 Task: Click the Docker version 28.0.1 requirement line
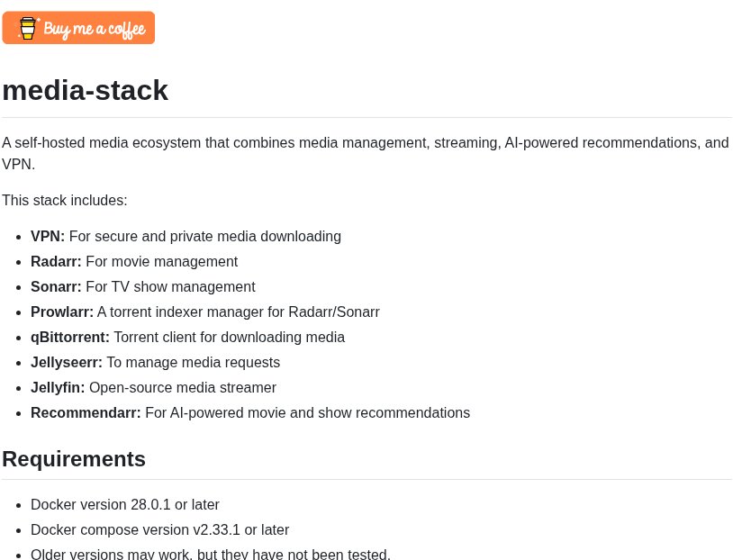(125, 505)
